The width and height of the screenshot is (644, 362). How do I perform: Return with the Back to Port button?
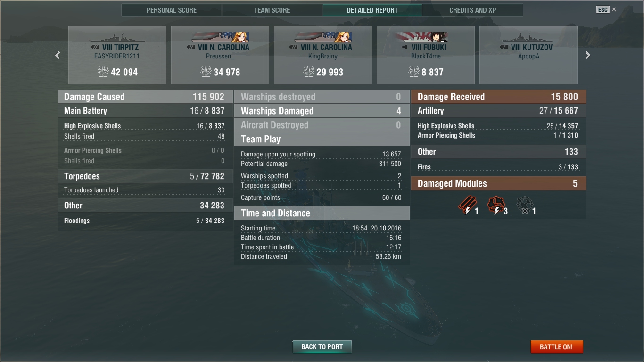point(322,346)
